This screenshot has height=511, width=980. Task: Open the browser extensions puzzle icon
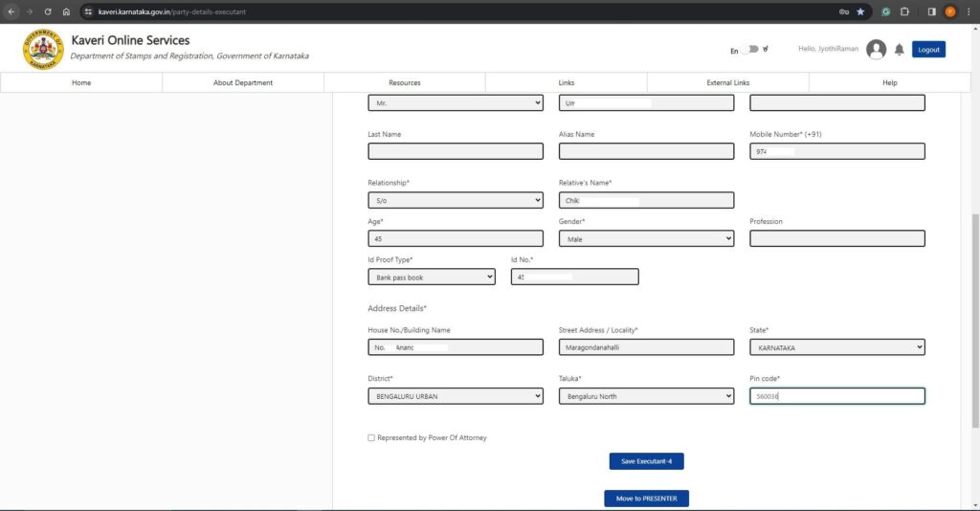[x=904, y=11]
